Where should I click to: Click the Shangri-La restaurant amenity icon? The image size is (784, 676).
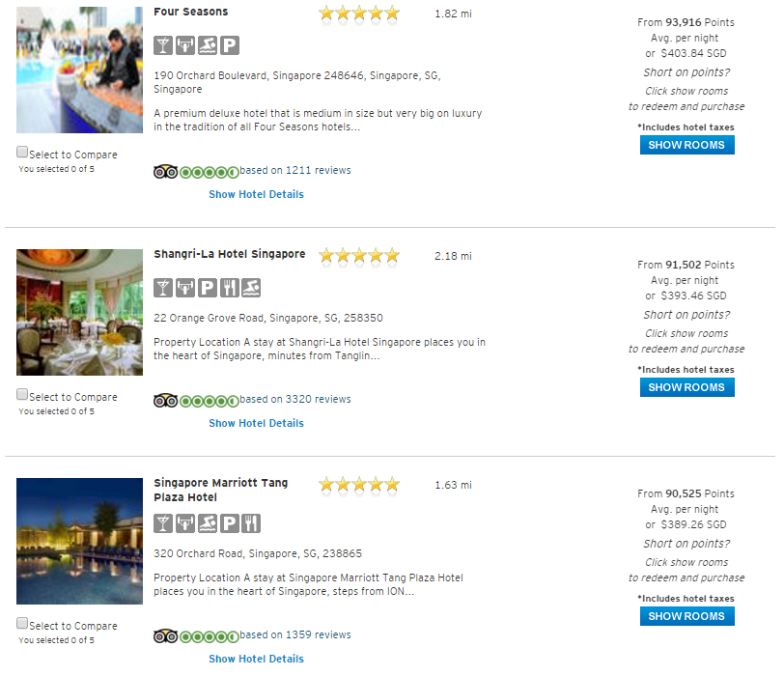click(x=230, y=288)
